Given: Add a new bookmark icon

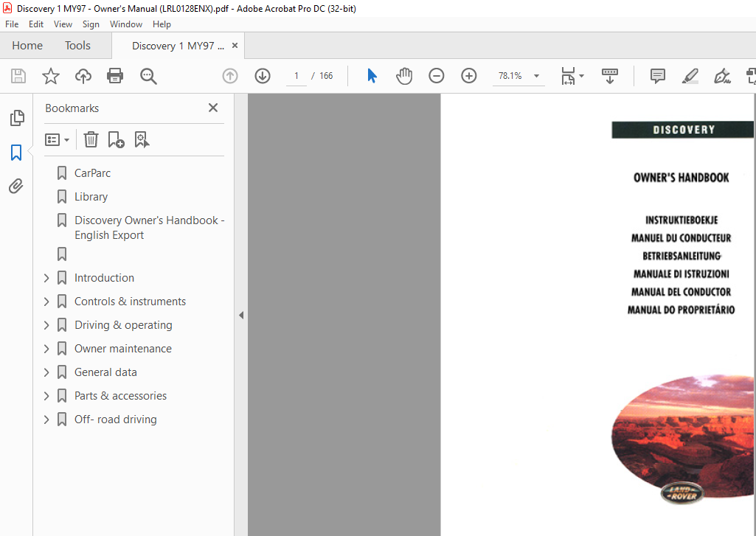Looking at the screenshot, I should tap(116, 140).
